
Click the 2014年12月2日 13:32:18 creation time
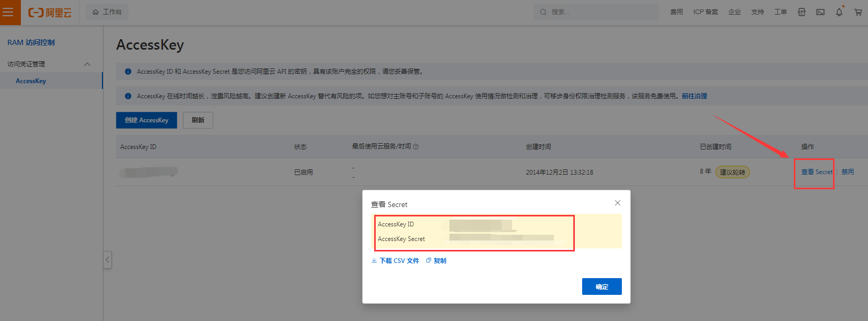coord(560,172)
